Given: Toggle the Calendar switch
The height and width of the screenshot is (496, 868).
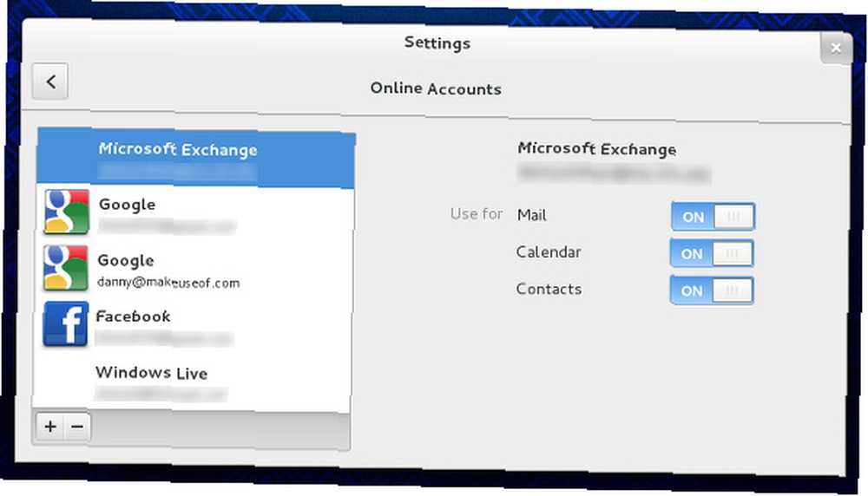Looking at the screenshot, I should [x=712, y=253].
